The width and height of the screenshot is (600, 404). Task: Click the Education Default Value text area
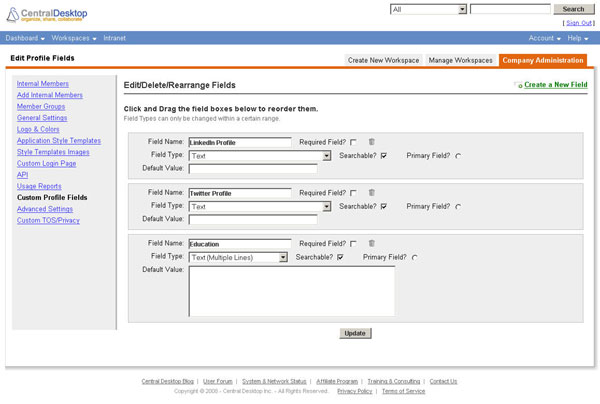(292, 291)
